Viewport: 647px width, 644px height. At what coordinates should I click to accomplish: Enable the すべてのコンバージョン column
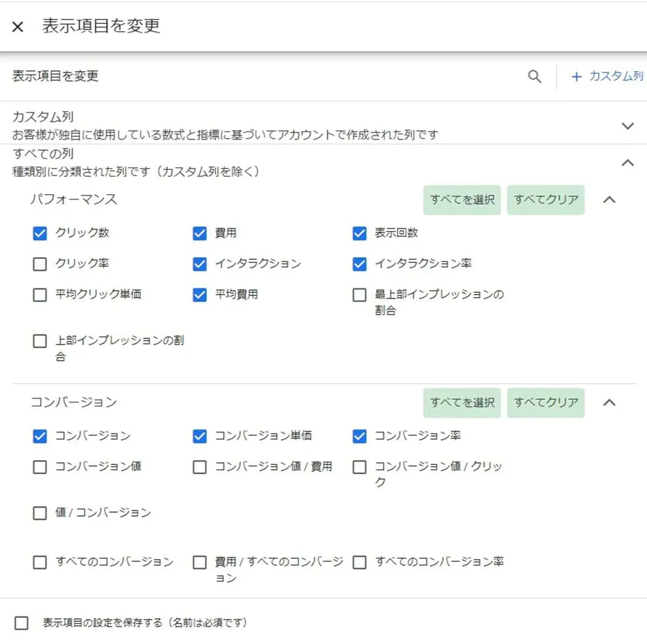click(39, 562)
